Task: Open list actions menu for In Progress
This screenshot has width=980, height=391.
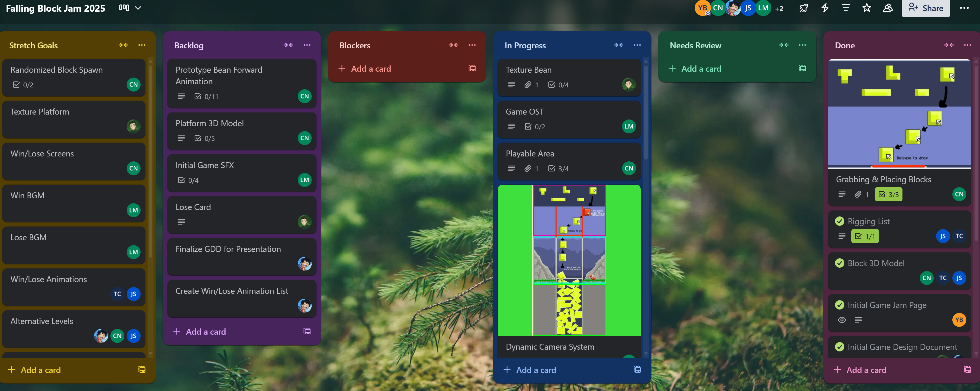Action: click(x=637, y=45)
